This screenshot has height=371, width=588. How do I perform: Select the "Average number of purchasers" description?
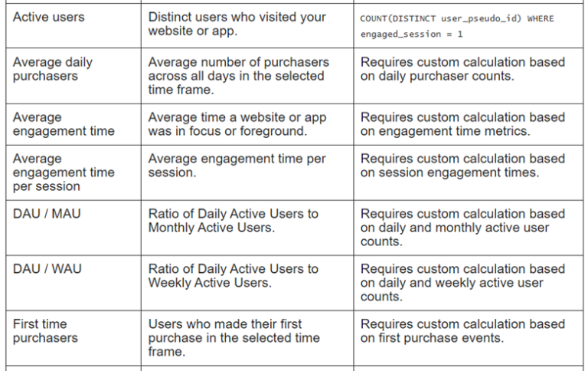[238, 76]
